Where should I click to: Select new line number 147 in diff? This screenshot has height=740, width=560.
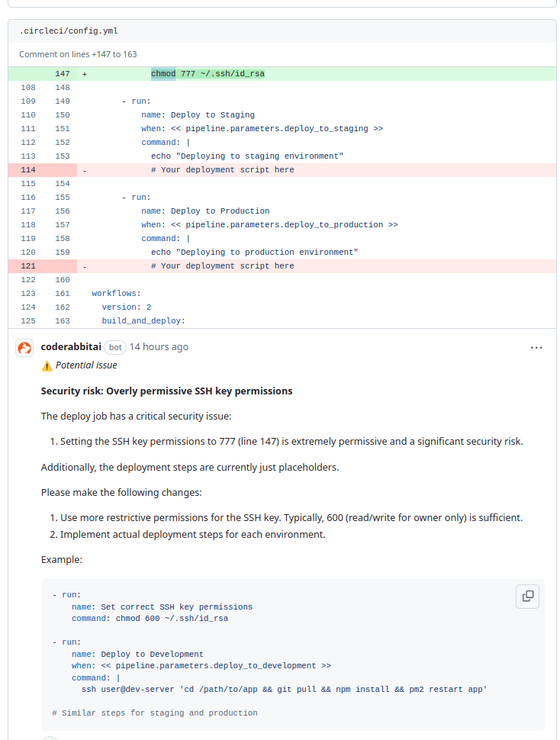point(62,74)
